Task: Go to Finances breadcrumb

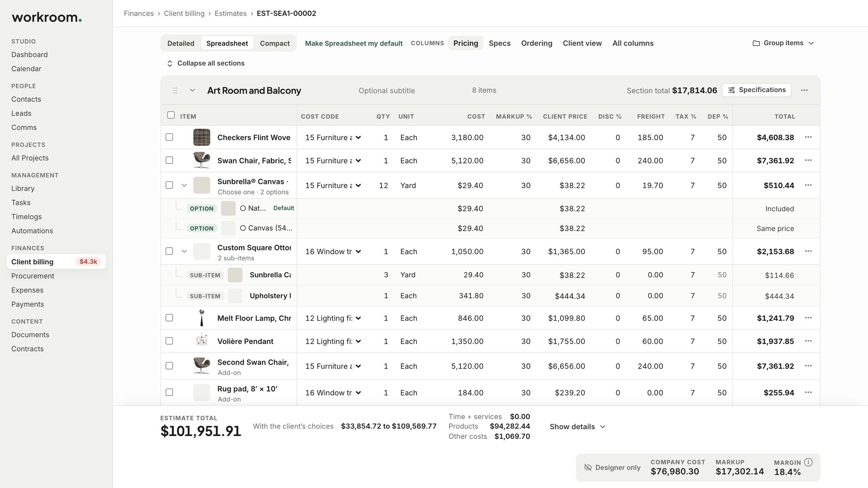Action: (139, 13)
